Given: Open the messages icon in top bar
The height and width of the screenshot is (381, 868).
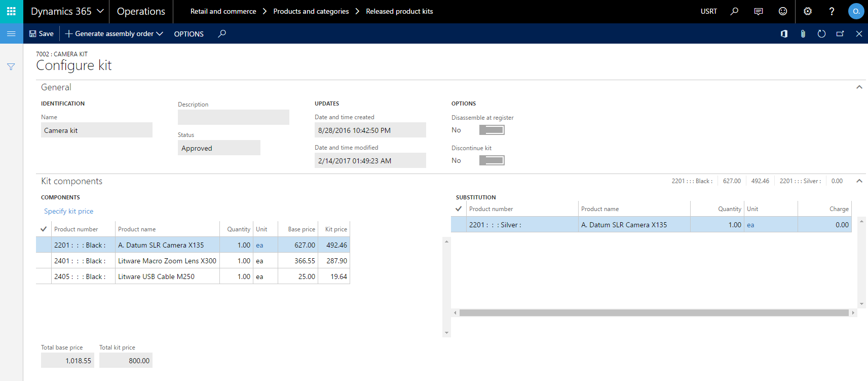Looking at the screenshot, I should tap(759, 11).
